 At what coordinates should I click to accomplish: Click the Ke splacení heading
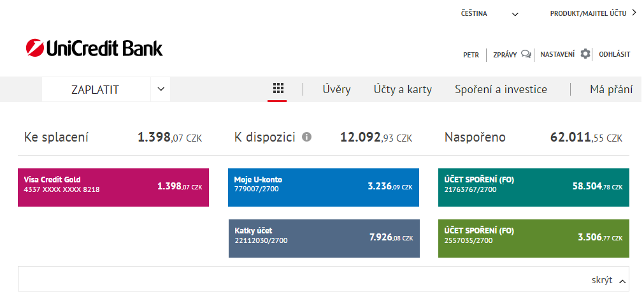coord(56,137)
